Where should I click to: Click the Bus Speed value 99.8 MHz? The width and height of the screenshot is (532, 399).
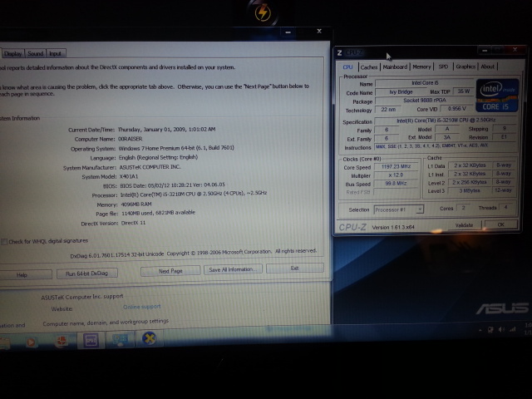pyautogui.click(x=396, y=184)
